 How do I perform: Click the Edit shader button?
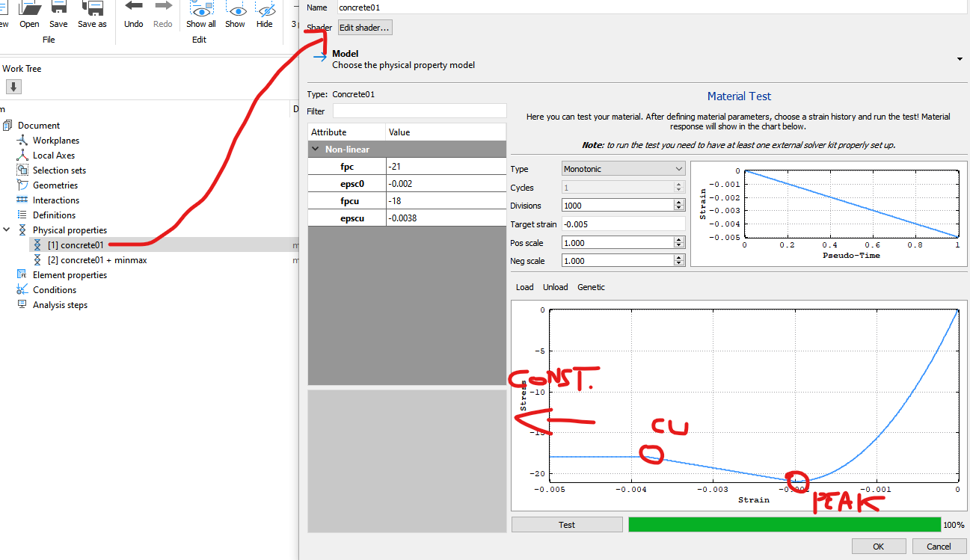(364, 28)
